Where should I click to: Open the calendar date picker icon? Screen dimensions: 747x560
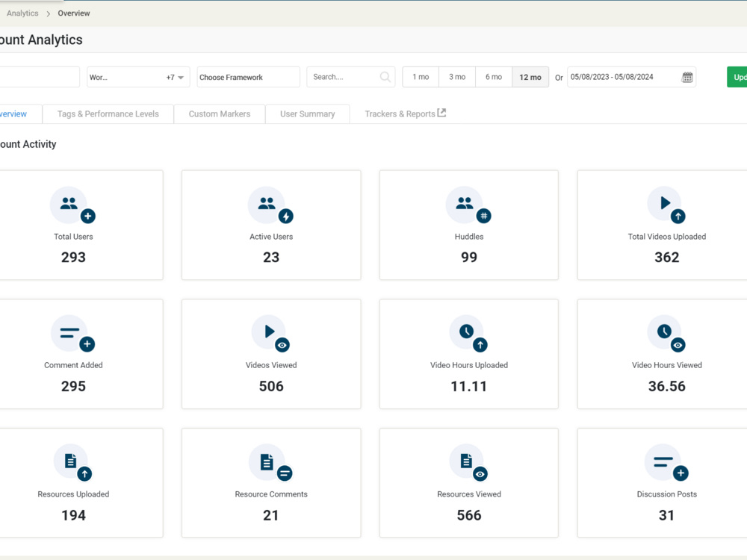pos(687,77)
